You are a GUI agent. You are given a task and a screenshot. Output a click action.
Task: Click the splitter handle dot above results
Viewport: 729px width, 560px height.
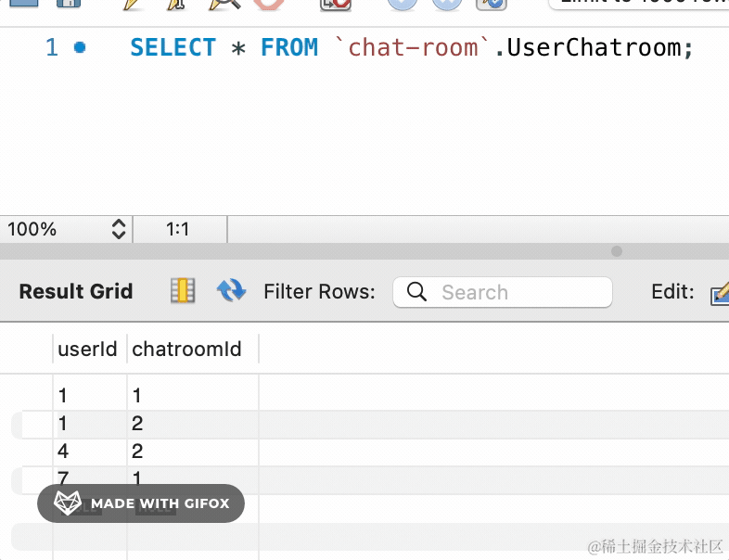617,251
